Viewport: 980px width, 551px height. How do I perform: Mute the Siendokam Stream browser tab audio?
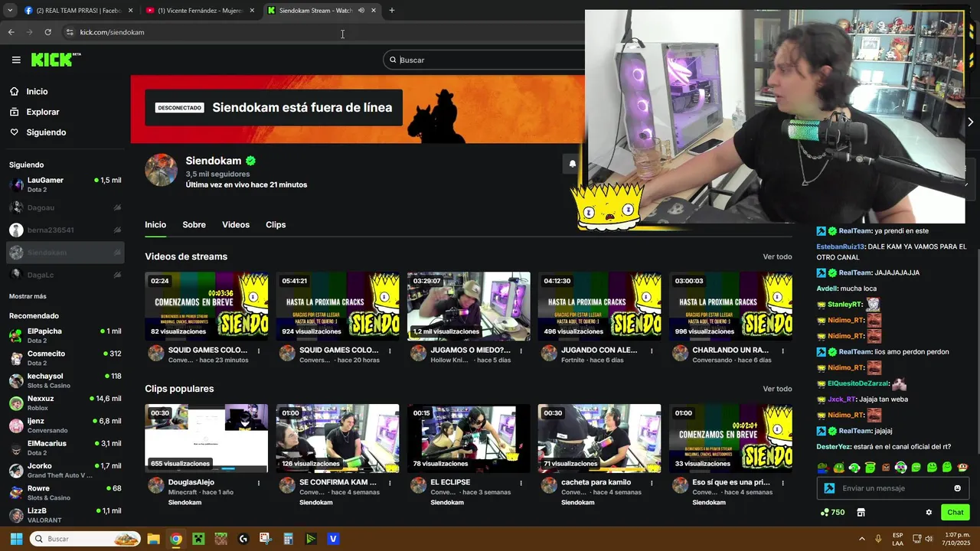coord(361,11)
